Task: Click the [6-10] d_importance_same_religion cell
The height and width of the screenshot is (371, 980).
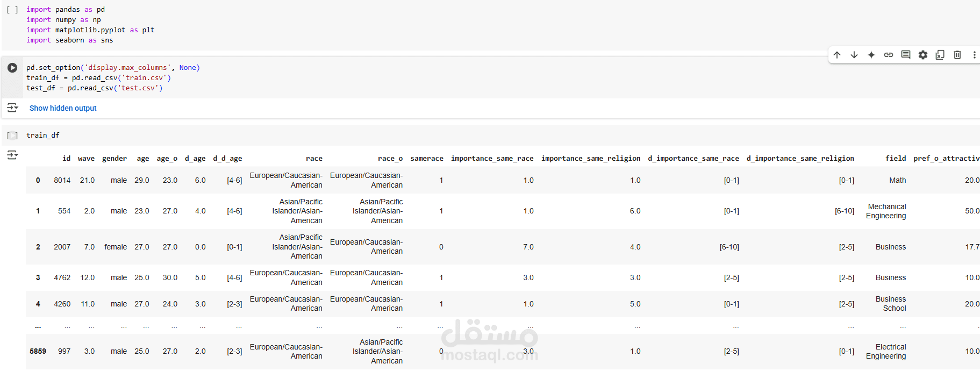Action: (845, 211)
